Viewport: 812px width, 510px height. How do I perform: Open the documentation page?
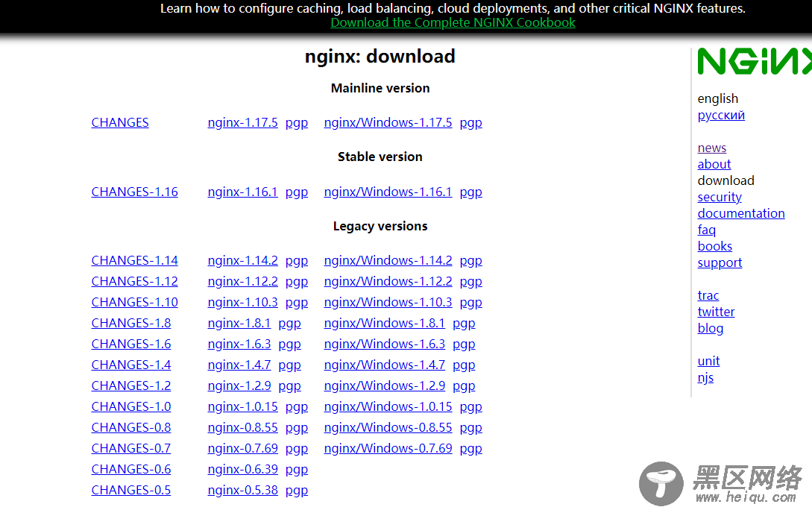[741, 214]
